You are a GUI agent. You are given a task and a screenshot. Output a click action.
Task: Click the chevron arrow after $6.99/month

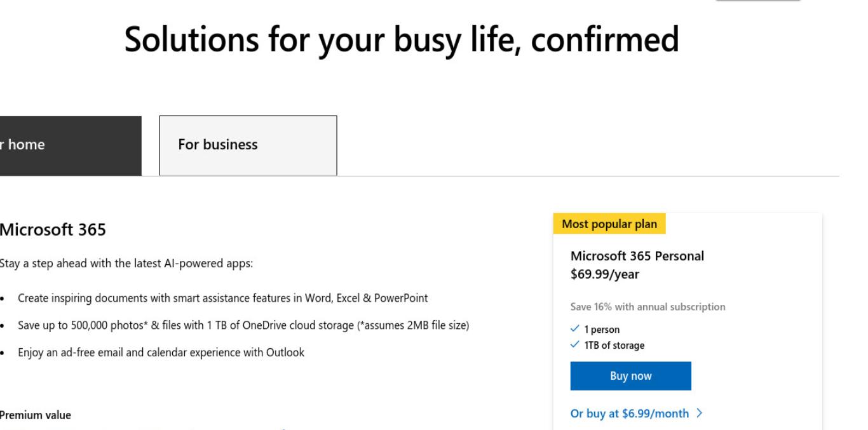click(x=699, y=413)
